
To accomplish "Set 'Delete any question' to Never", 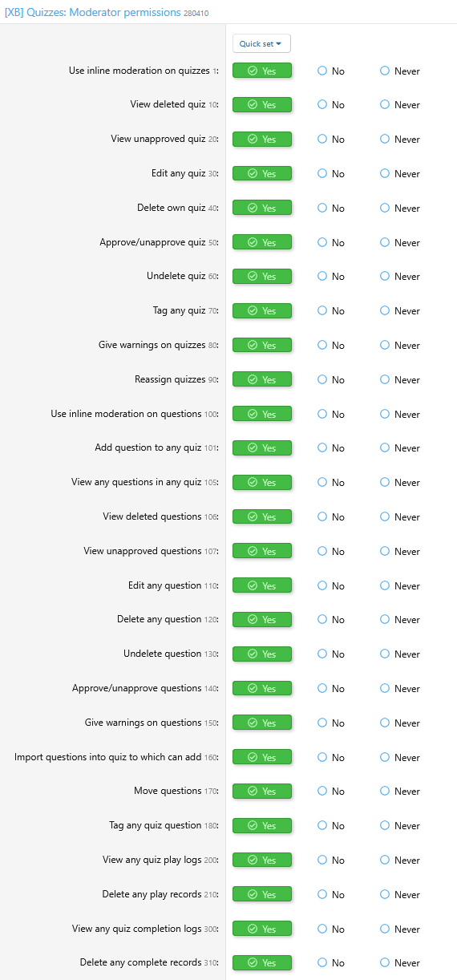I will [x=400, y=620].
